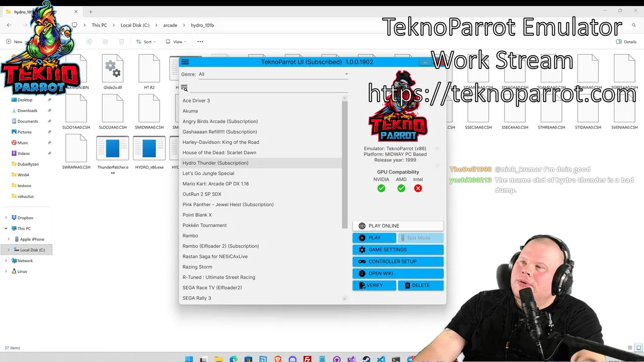Image resolution: width=644 pixels, height=362 pixels.
Task: Open Brave browser from taskbar
Action: point(278,359)
